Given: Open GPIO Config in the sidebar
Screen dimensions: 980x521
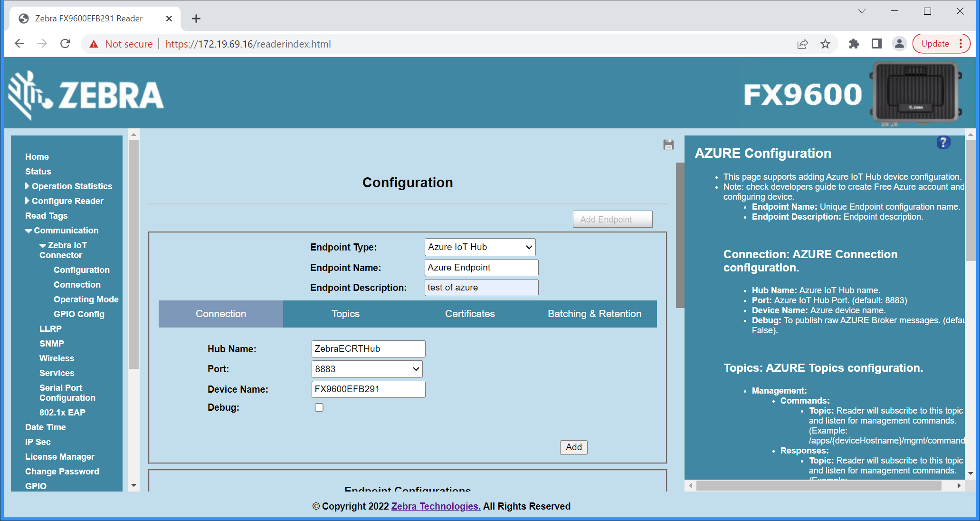Looking at the screenshot, I should coord(79,314).
